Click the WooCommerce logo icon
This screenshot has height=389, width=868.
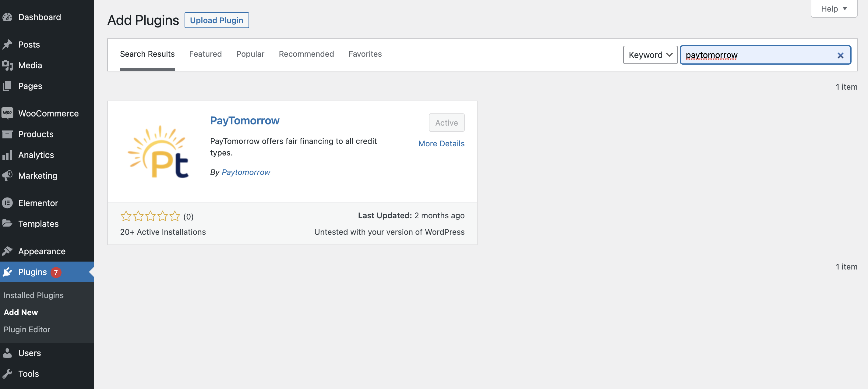[x=7, y=113]
